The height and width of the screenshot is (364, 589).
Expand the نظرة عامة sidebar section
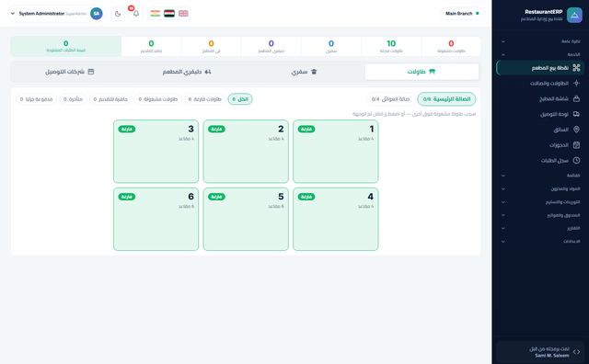(x=541, y=41)
